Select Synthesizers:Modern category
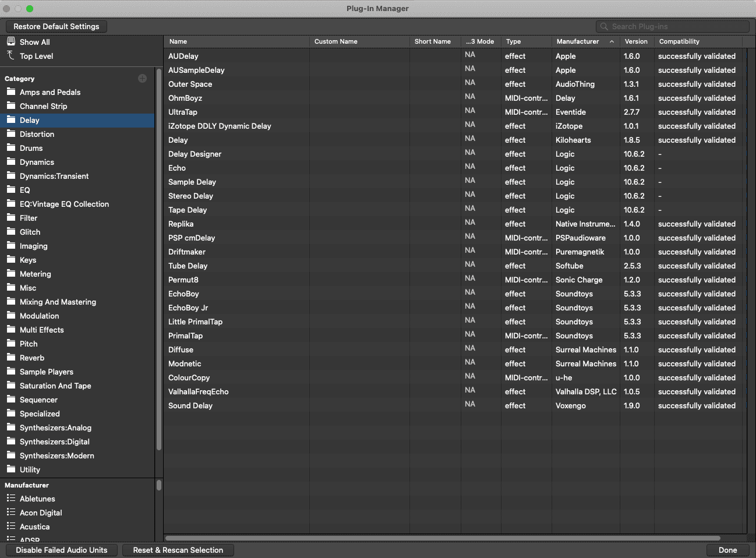The height and width of the screenshot is (558, 756). coord(77,455)
